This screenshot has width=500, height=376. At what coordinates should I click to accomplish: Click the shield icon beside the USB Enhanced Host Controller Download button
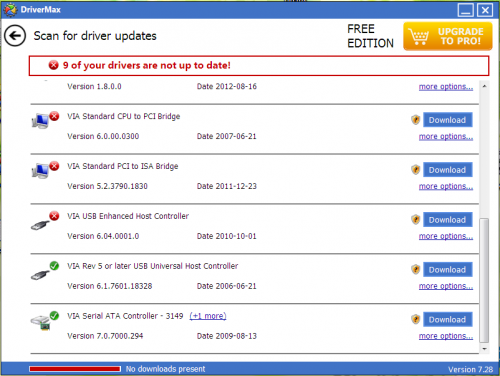tap(415, 220)
